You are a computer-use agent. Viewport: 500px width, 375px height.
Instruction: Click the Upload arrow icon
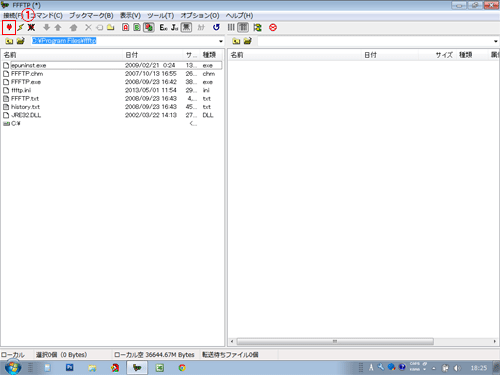58,27
